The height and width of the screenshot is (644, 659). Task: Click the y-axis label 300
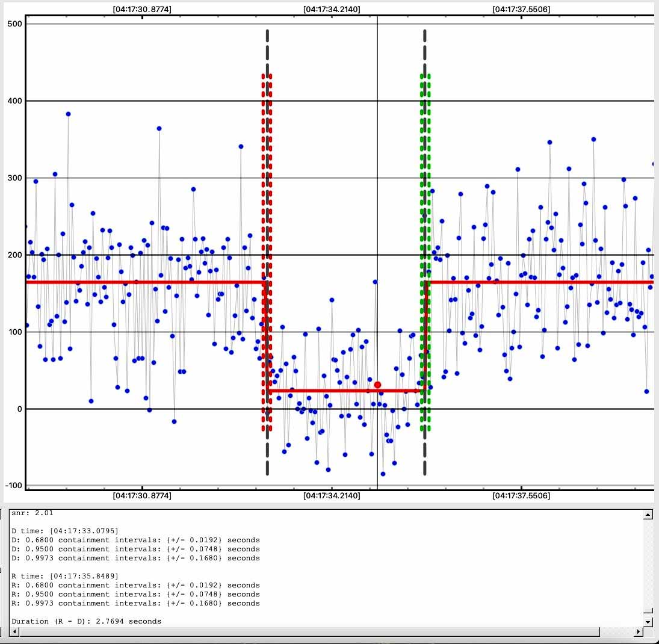14,178
